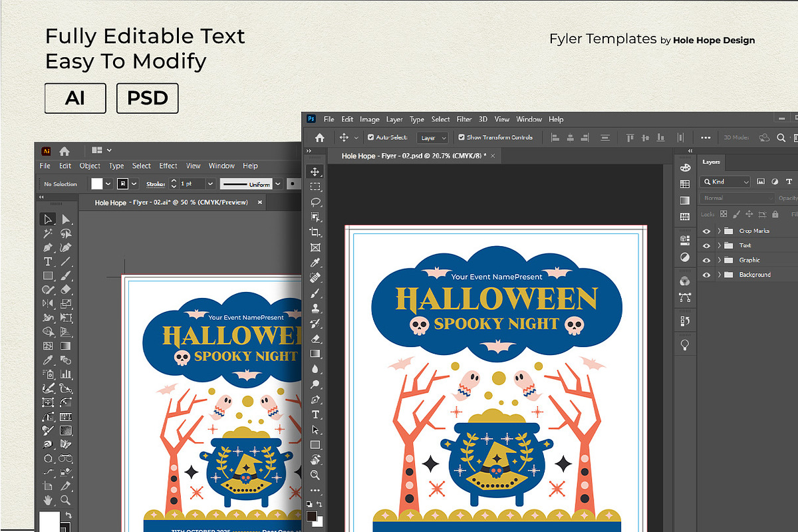Hide the Graphic layer group
Viewport: 798px width, 532px height.
706,260
